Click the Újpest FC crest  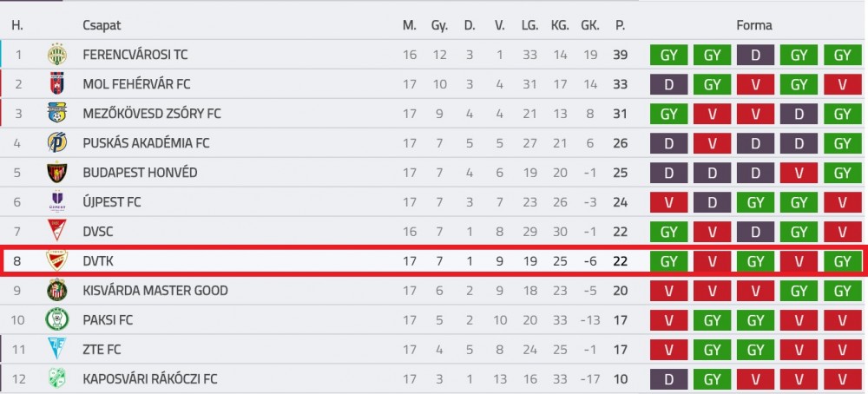tap(56, 201)
